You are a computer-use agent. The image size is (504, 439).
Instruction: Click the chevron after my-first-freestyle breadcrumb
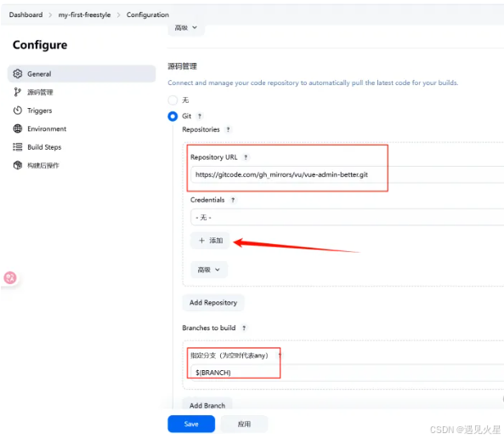(119, 15)
